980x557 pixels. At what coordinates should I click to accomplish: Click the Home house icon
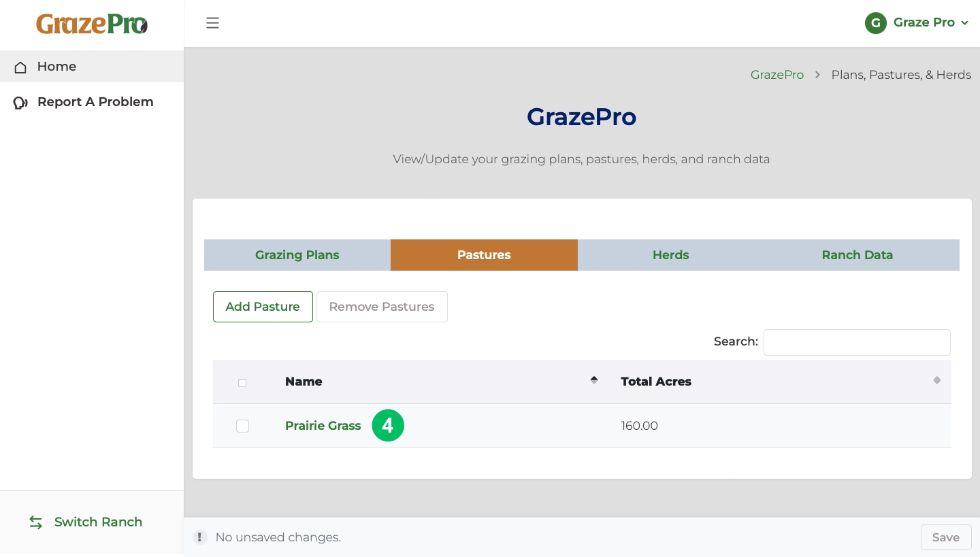coord(20,67)
